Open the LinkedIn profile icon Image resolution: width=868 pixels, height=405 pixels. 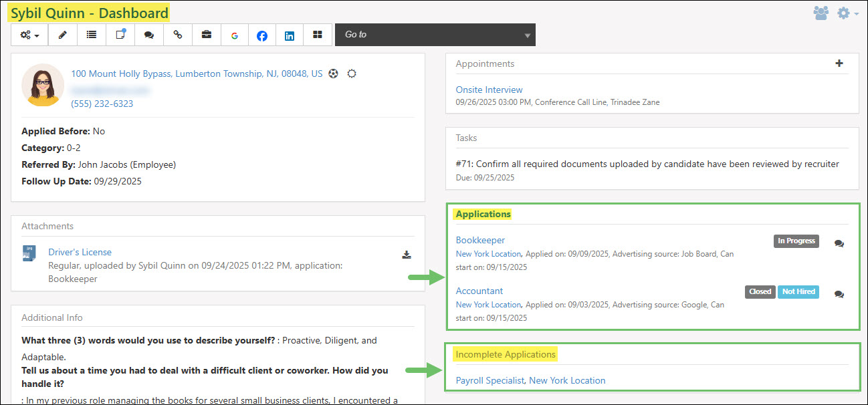(289, 35)
